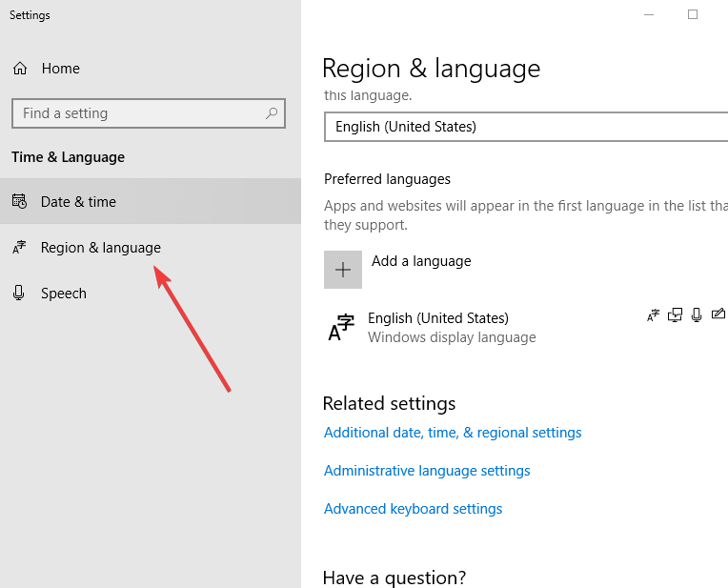This screenshot has width=728, height=588.
Task: Click the search magnifier icon
Action: coord(272,113)
